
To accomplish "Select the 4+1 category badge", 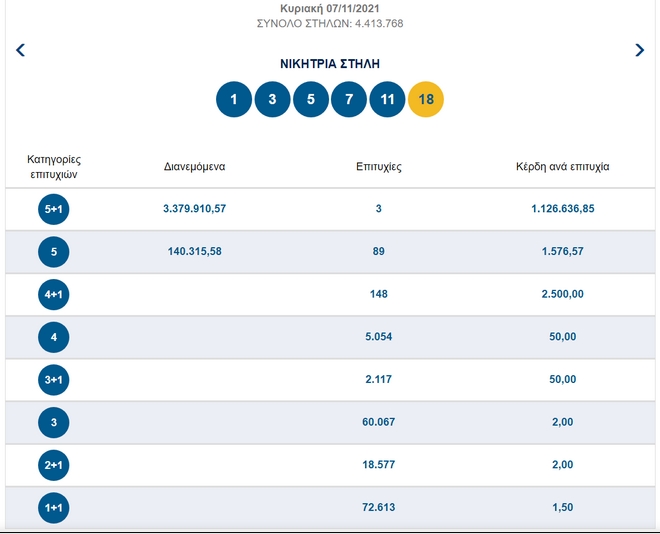I will pos(54,295).
